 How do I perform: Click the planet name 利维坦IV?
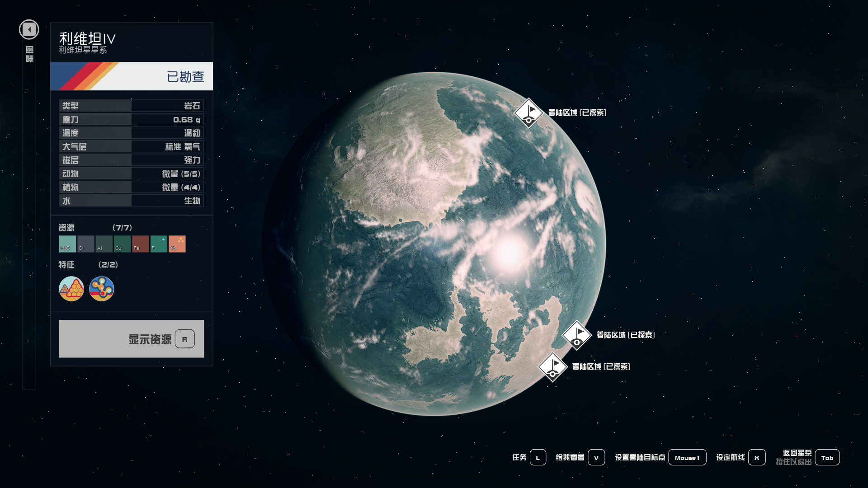click(87, 38)
